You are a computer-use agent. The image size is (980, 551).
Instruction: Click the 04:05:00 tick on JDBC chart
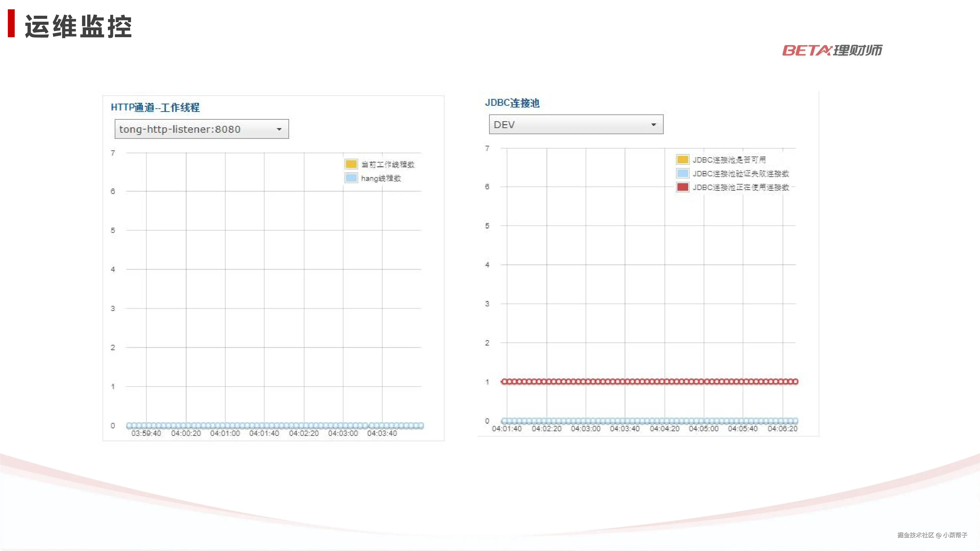703,429
